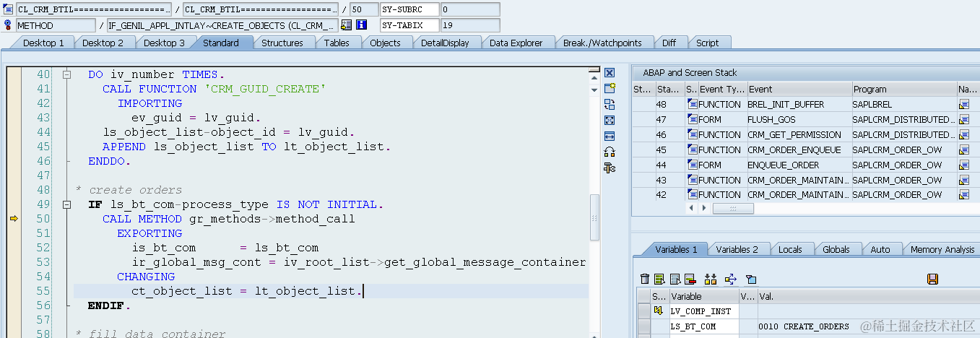980x338 pixels.
Task: Click the first green list icon in the variables toolbar
Action: pos(659,279)
